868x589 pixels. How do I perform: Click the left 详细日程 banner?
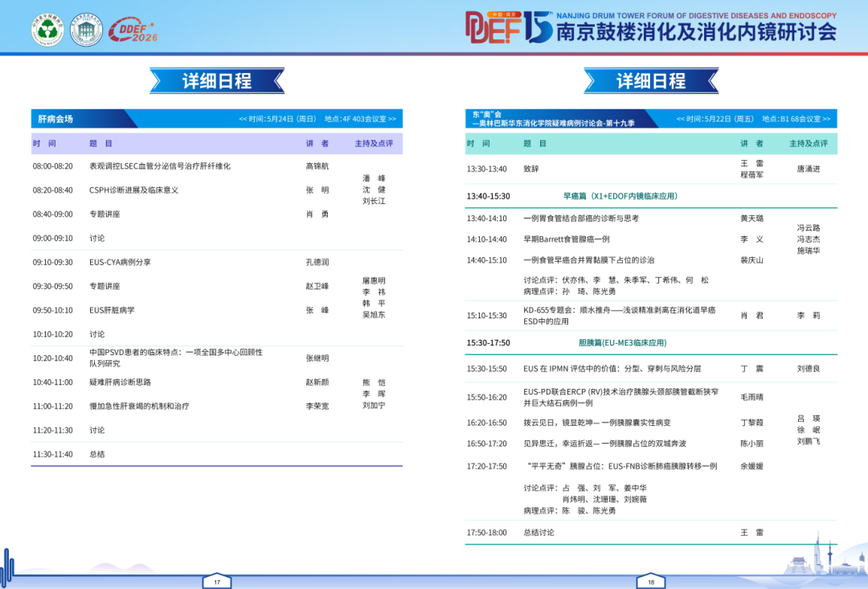pyautogui.click(x=217, y=81)
